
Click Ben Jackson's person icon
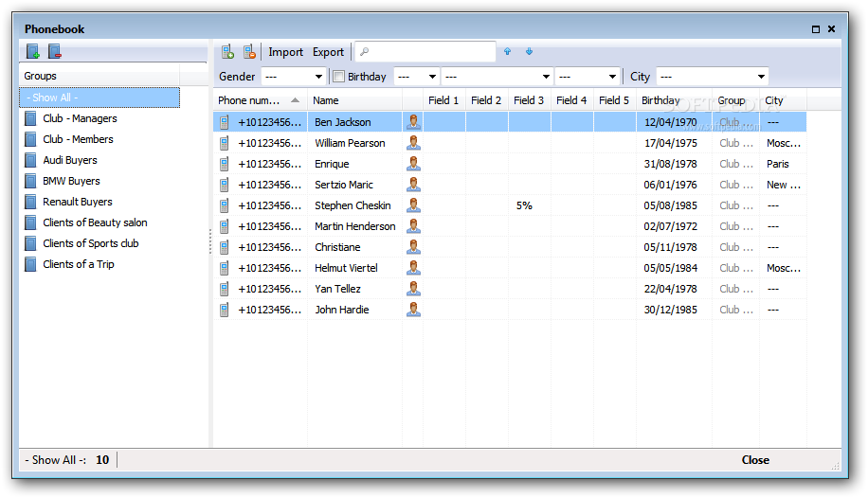click(413, 122)
